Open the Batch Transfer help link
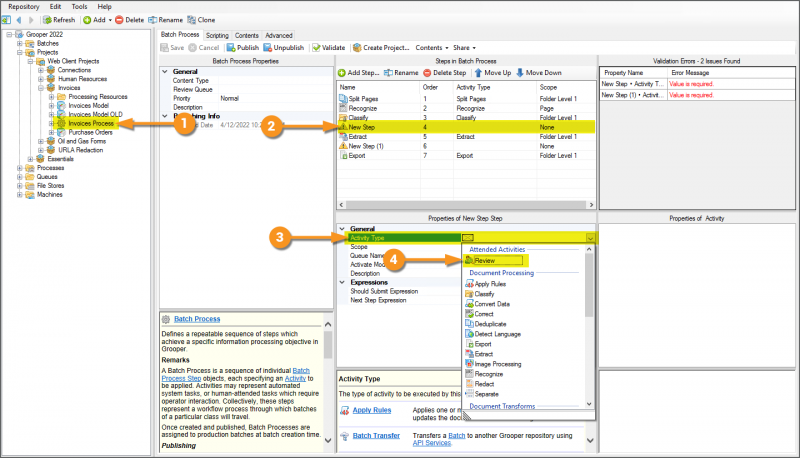Screen dimensions: 800x458 (x=376, y=436)
